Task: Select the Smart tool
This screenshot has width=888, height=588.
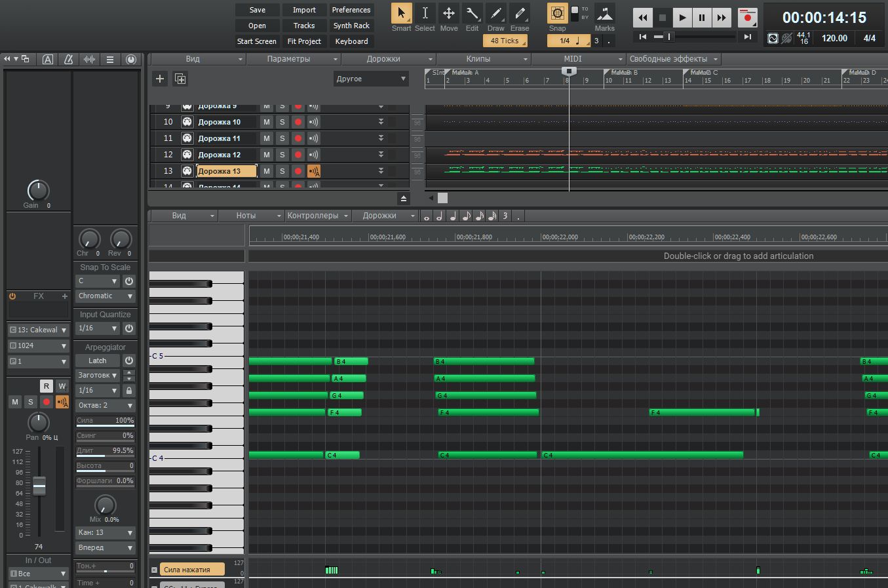Action: pyautogui.click(x=401, y=14)
